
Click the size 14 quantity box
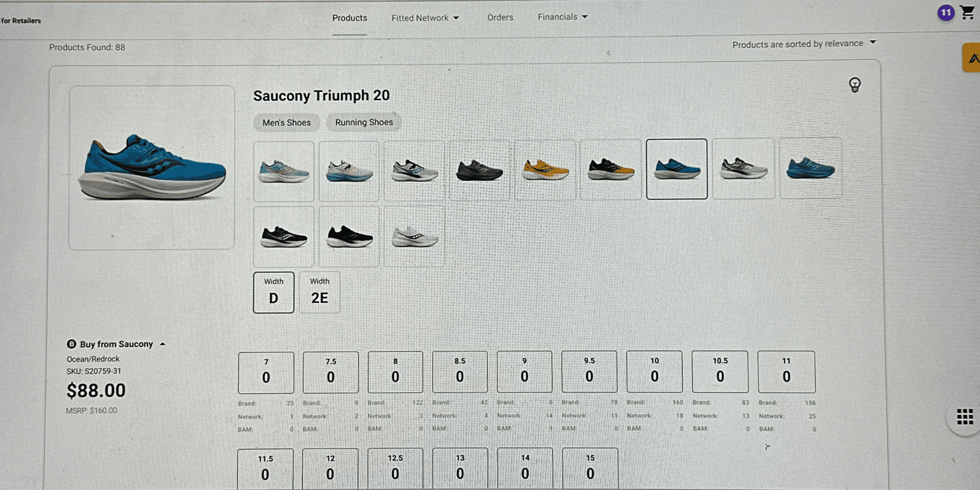point(525,469)
